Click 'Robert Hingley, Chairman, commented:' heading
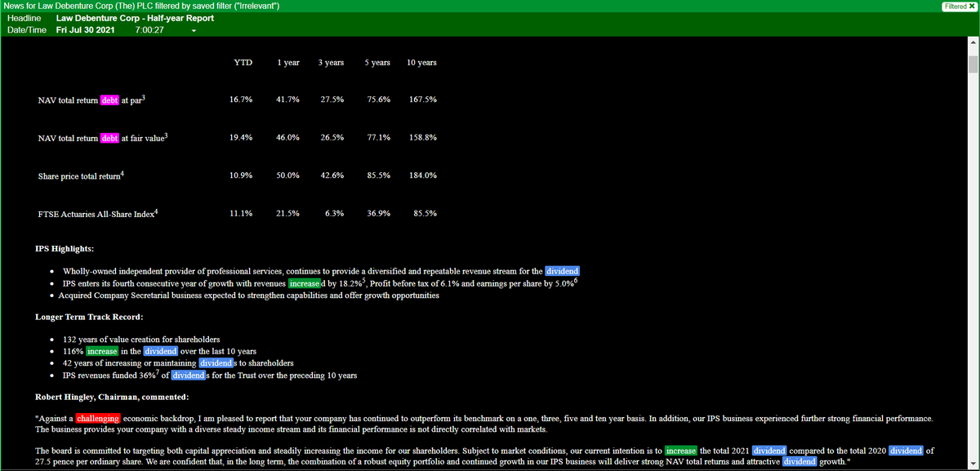The image size is (980, 471). tap(112, 398)
